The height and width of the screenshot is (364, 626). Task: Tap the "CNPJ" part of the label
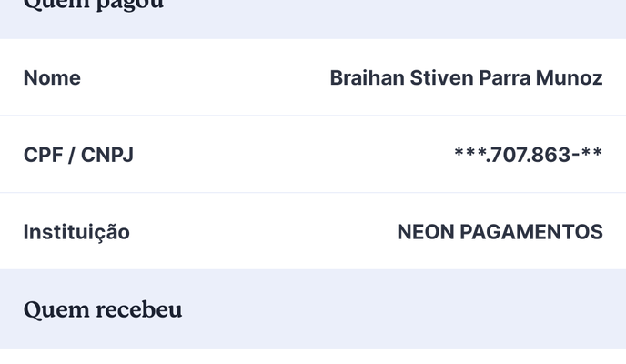coord(107,155)
